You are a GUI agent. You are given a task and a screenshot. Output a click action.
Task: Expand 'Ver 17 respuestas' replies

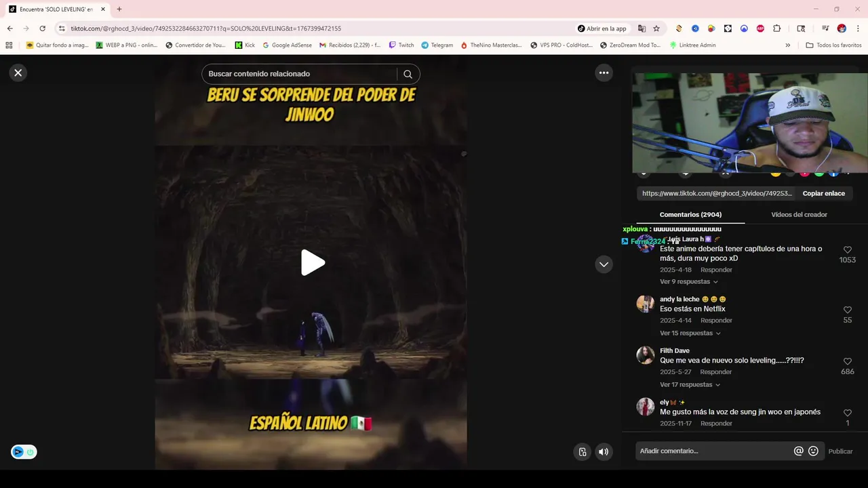point(690,385)
